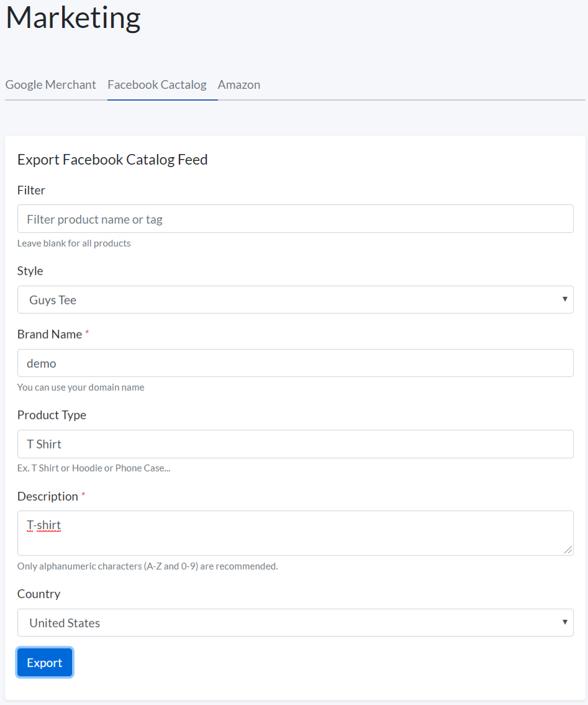Click the Product Type field with T Shirt

295,444
